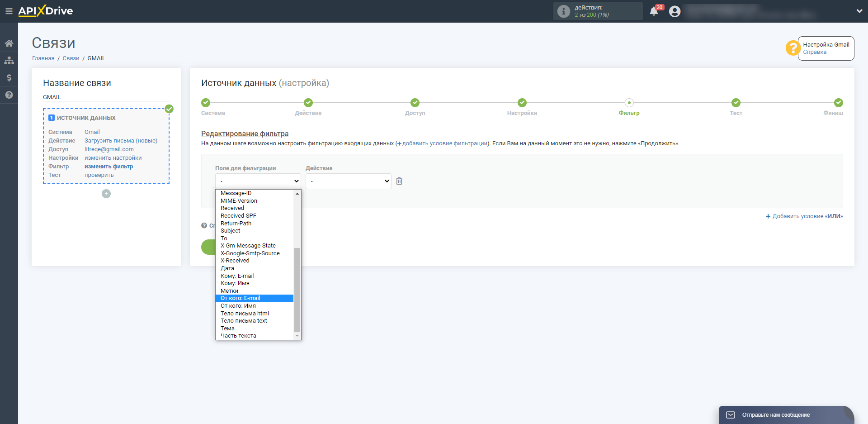Viewport: 868px width, 424px height.
Task: Open the home icon in sidebar
Action: pyautogui.click(x=9, y=43)
